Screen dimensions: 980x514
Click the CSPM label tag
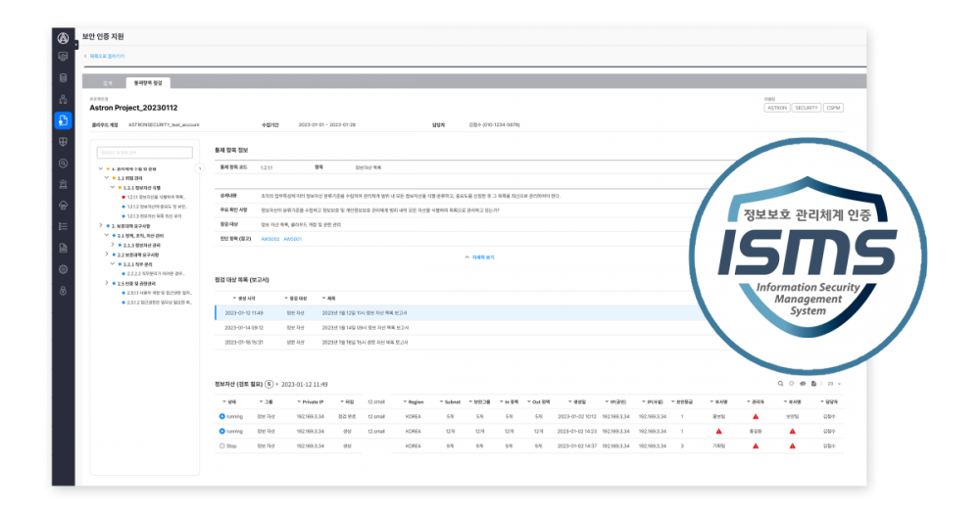833,108
